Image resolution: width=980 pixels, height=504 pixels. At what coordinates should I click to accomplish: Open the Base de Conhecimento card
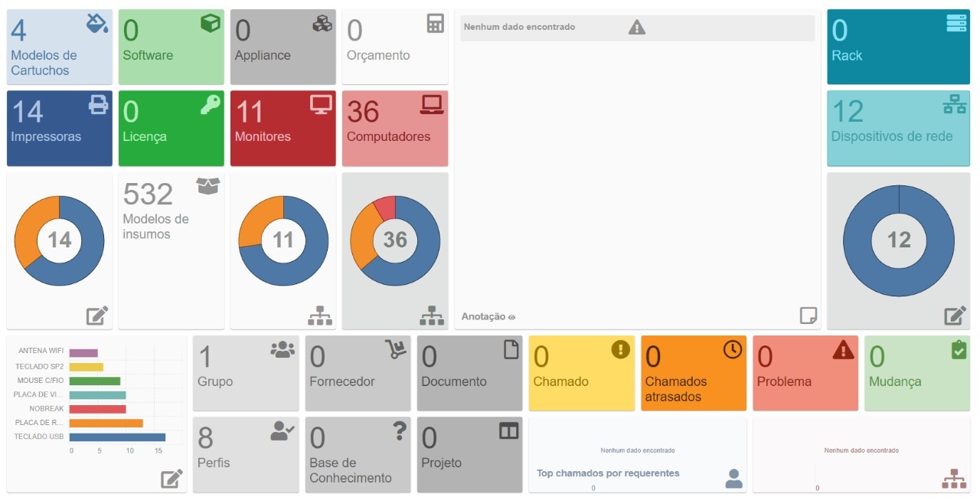click(x=358, y=455)
